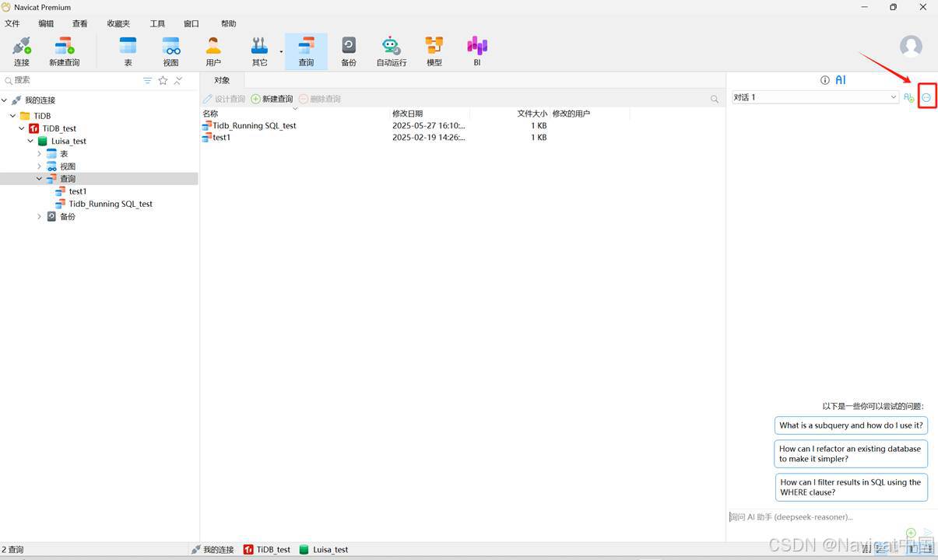The height and width of the screenshot is (560, 938).
Task: Click the 删除查询 button
Action: tap(320, 99)
